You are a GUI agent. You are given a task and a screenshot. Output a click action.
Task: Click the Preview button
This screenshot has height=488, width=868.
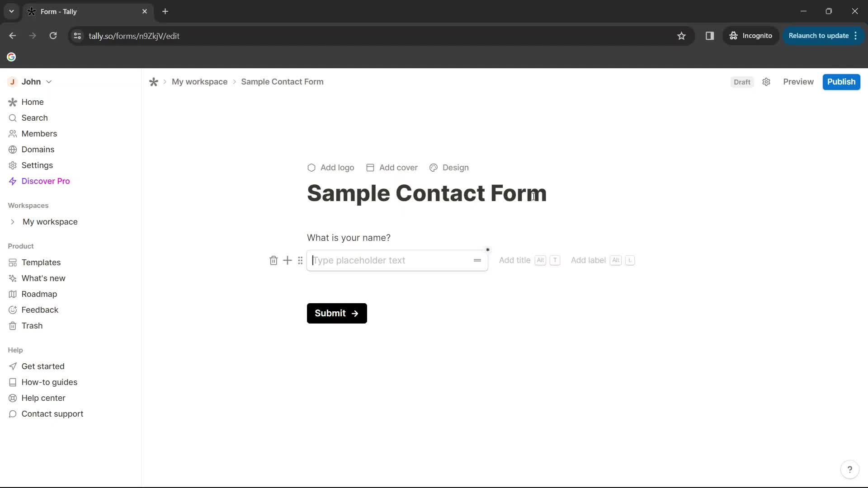797,82
